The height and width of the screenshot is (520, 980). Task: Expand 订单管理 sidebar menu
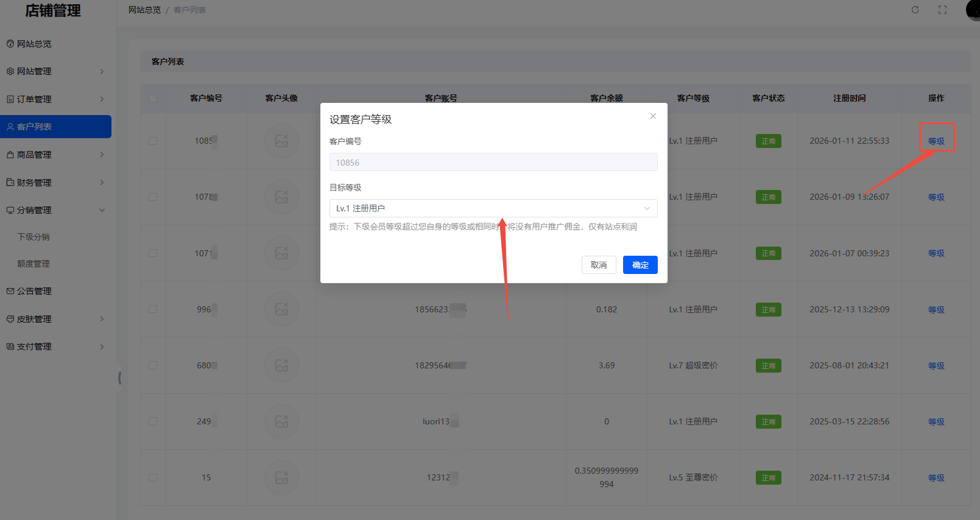tap(56, 99)
